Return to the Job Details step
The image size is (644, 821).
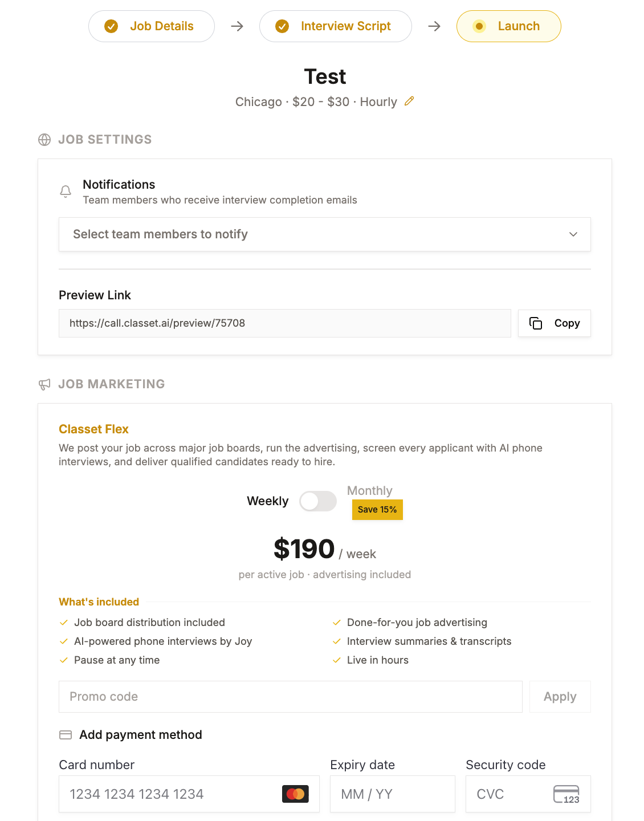(152, 26)
